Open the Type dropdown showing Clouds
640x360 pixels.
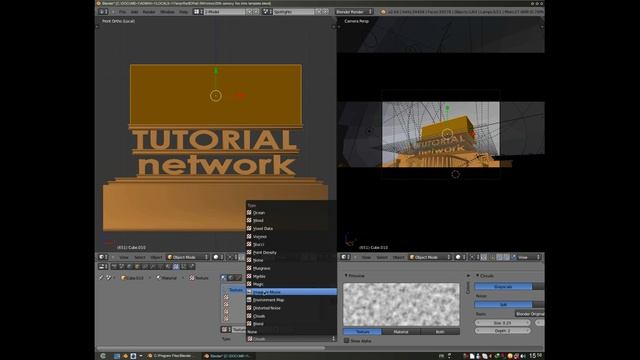[x=291, y=339]
